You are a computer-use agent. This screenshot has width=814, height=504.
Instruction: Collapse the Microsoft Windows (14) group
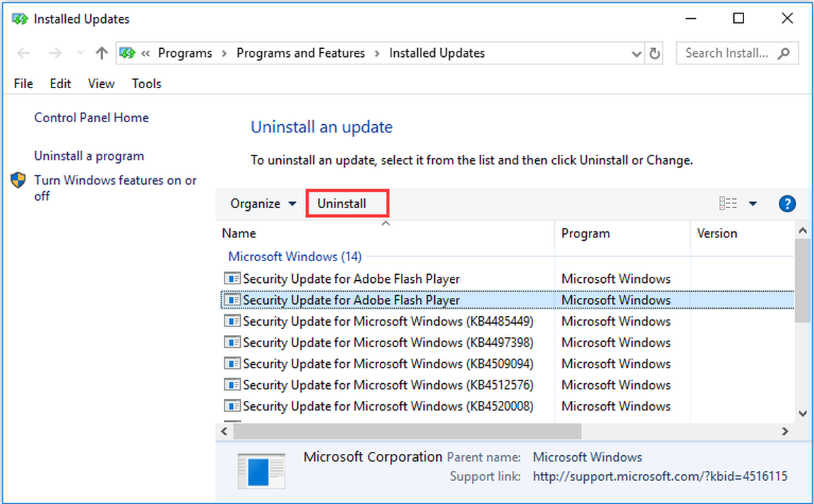(295, 256)
